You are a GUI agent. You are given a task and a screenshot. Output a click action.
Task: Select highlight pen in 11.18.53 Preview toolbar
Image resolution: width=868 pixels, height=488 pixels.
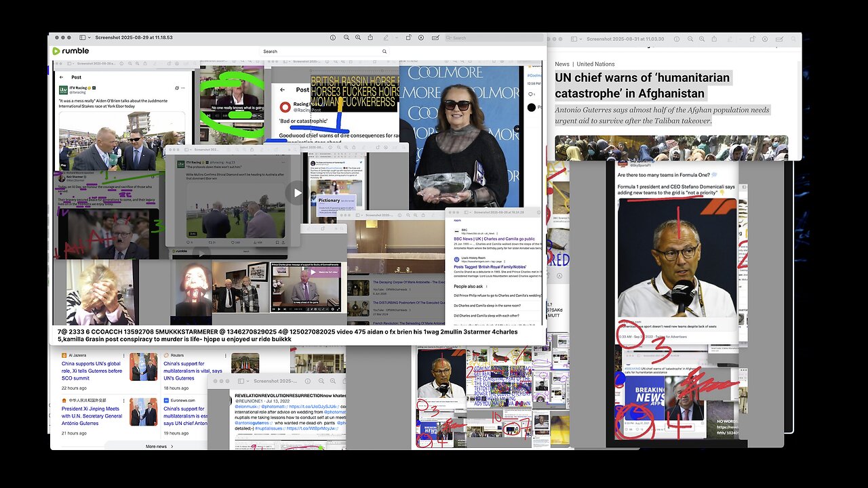click(386, 38)
